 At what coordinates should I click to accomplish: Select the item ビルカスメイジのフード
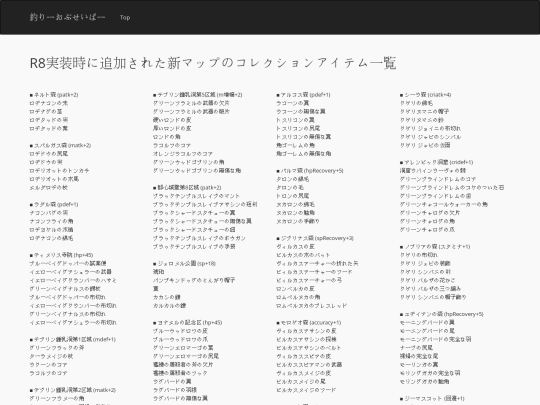306,390
